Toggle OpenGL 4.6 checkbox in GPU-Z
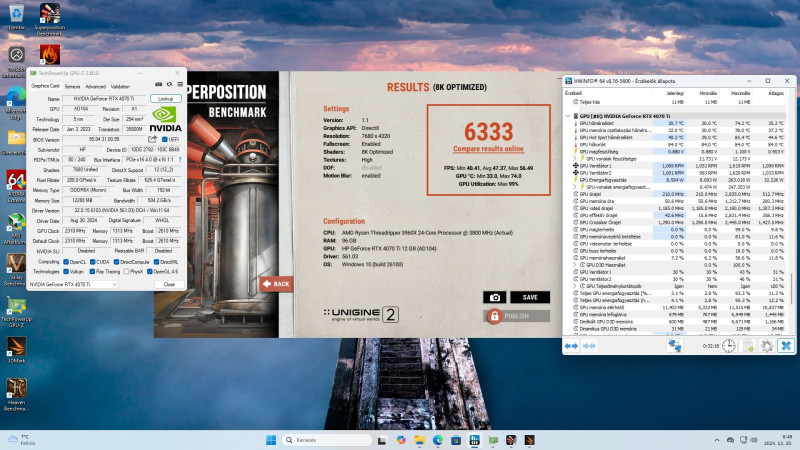The width and height of the screenshot is (800, 450). pos(149,271)
